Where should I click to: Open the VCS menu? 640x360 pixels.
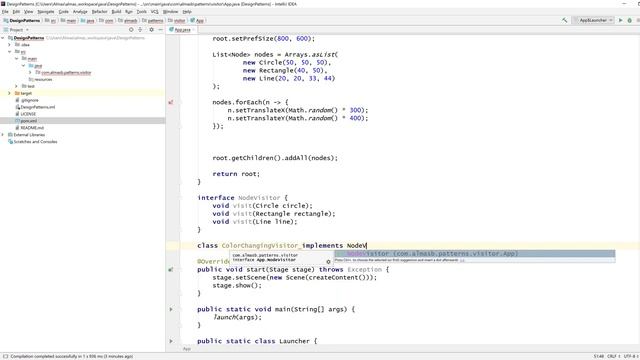click(154, 12)
